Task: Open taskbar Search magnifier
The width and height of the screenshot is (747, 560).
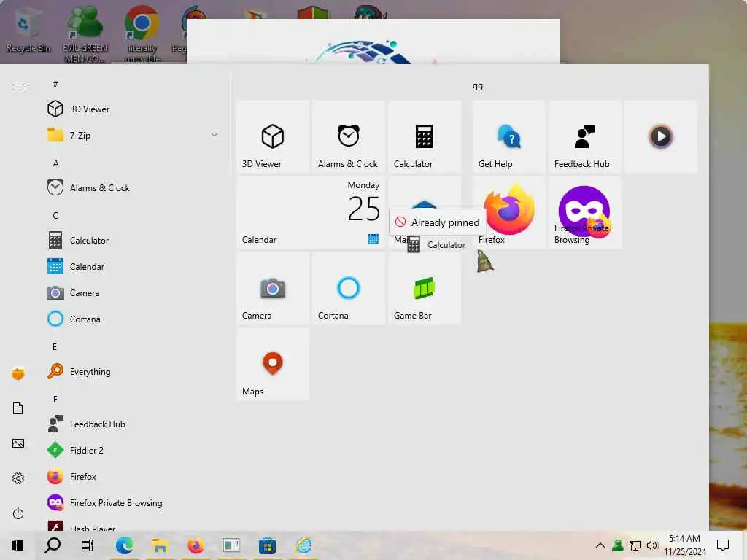Action: point(53,545)
